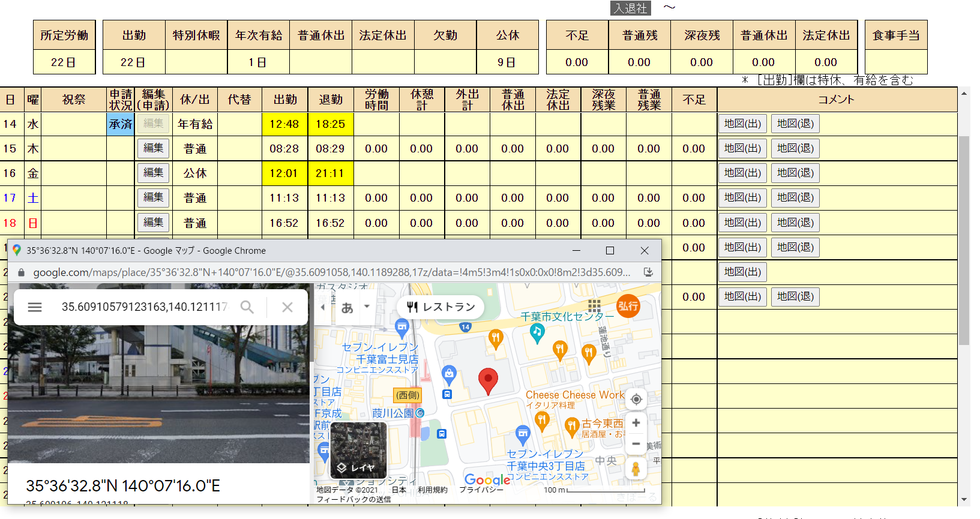
Task: Clear the Maps search with the X icon
Action: (x=287, y=307)
